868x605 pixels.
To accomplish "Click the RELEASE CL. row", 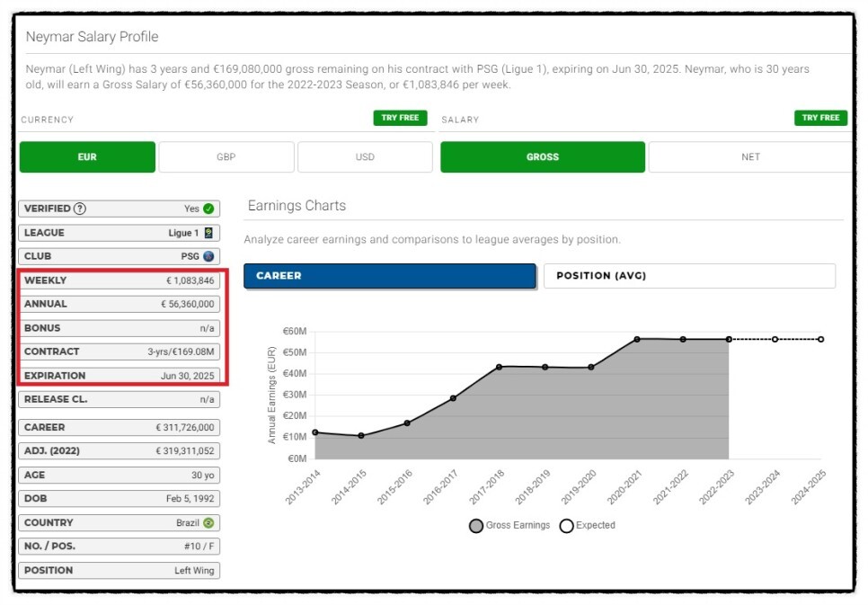I will (x=119, y=399).
